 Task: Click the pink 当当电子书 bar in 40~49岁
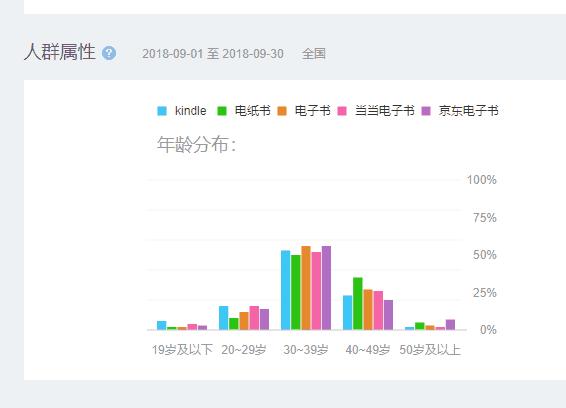click(x=378, y=310)
